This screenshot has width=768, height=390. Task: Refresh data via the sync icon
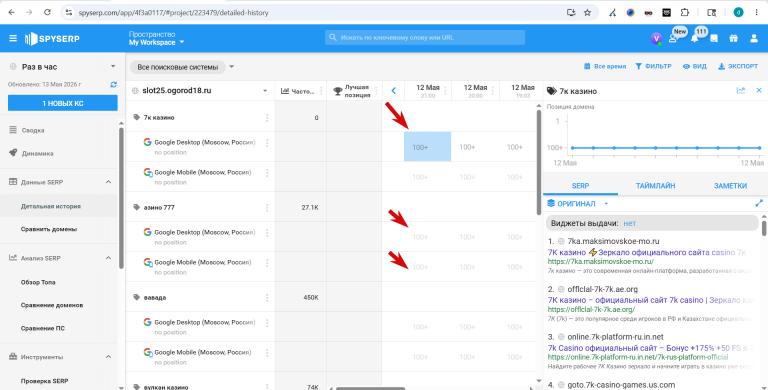(114, 84)
